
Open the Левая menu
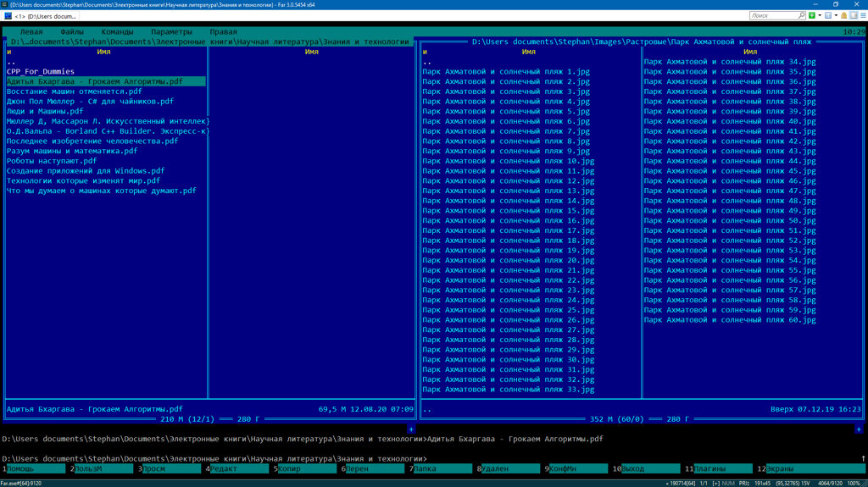pos(31,31)
